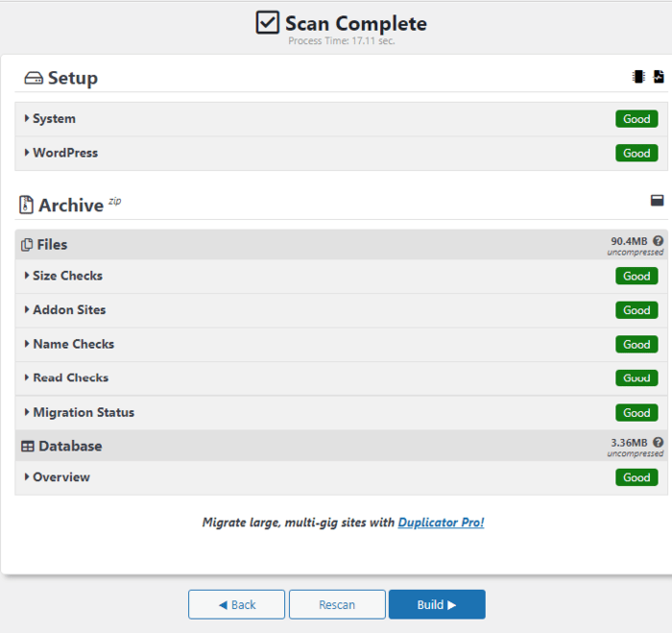Click the Scan Complete checkbox icon
Image resolution: width=672 pixels, height=633 pixels.
click(x=268, y=22)
